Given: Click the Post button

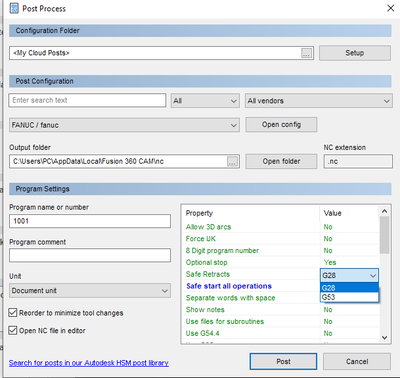Looking at the screenshot, I should [283, 361].
